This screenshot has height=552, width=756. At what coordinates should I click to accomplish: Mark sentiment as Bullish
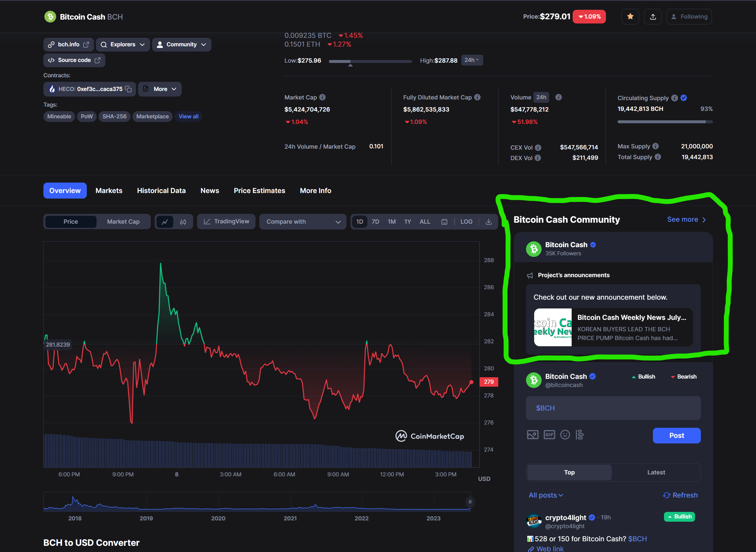(643, 377)
